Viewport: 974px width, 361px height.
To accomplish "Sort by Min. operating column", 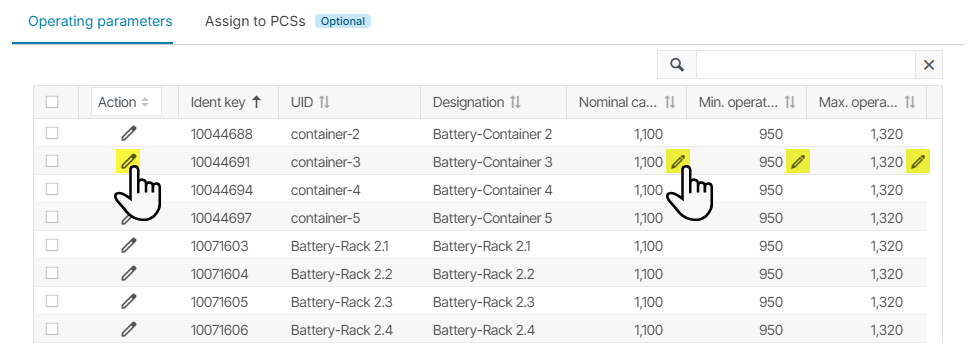I will tap(790, 103).
